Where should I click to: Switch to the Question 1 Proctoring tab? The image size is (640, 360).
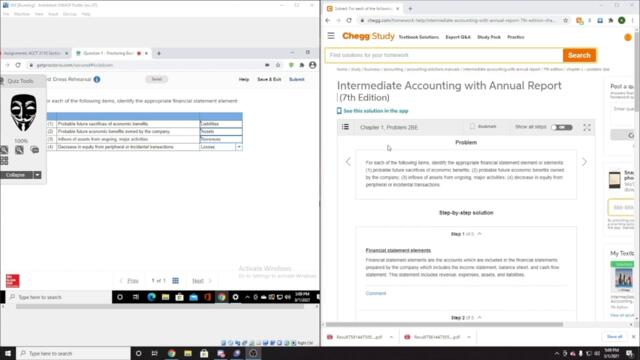pos(111,53)
